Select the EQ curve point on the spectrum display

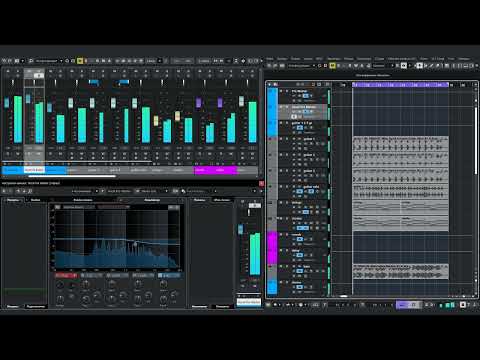(x=135, y=245)
